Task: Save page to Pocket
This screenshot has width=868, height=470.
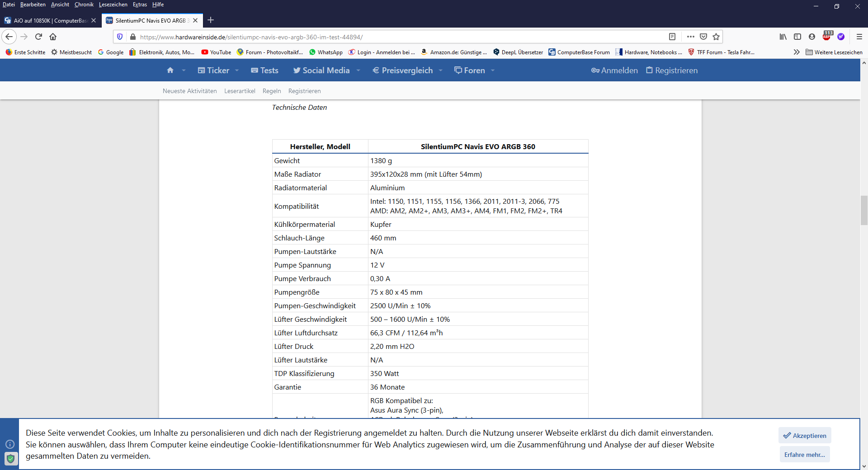Action: pyautogui.click(x=703, y=37)
